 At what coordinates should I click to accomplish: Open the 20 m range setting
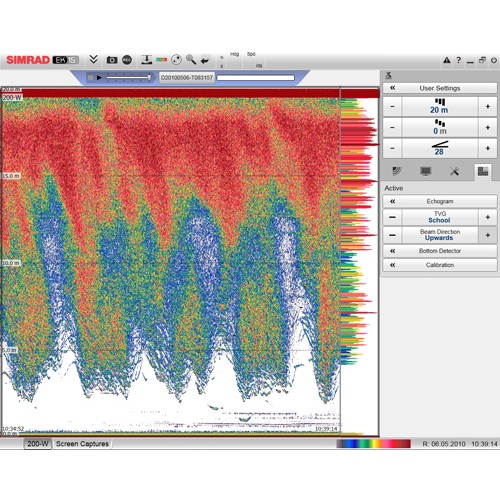[x=440, y=107]
